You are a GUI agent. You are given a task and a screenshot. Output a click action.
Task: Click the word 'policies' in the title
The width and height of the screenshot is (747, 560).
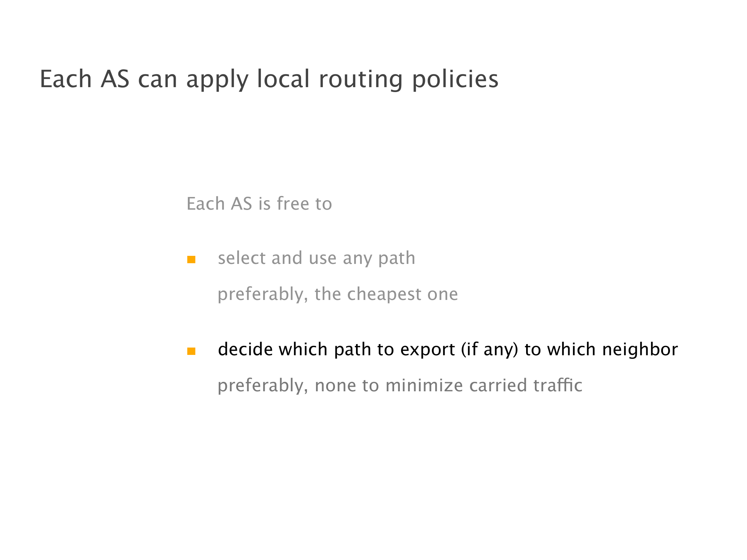click(x=455, y=79)
